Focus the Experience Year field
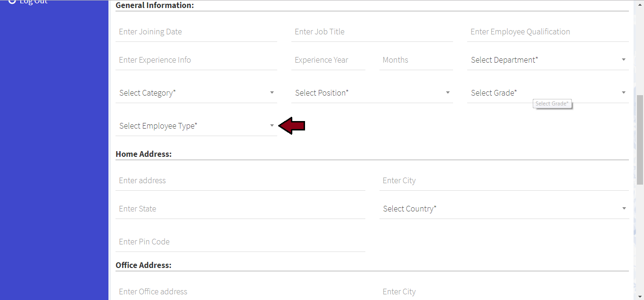644x300 pixels. click(328, 60)
